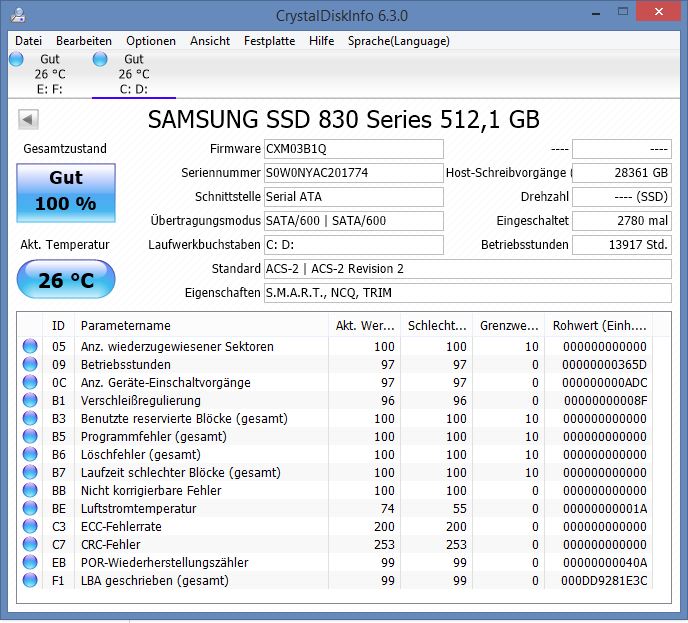
Task: Open the Datei menu
Action: click(29, 41)
